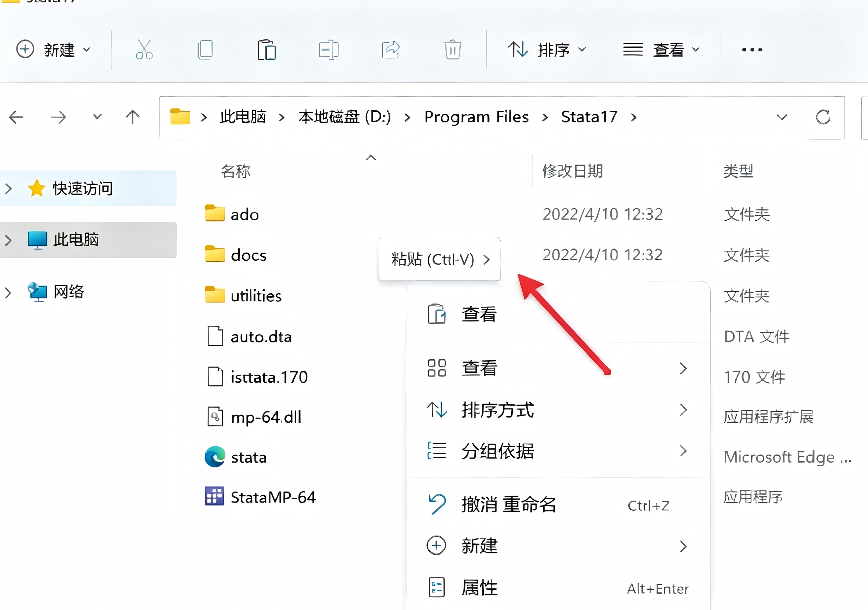Viewport: 868px width, 610px height.
Task: Click the paste icon atop context menu
Action: pos(437,314)
